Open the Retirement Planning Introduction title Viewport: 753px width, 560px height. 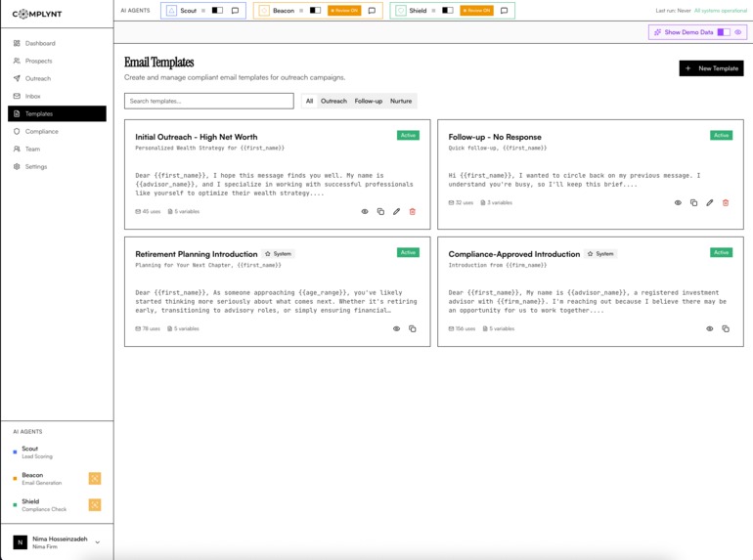pyautogui.click(x=197, y=254)
